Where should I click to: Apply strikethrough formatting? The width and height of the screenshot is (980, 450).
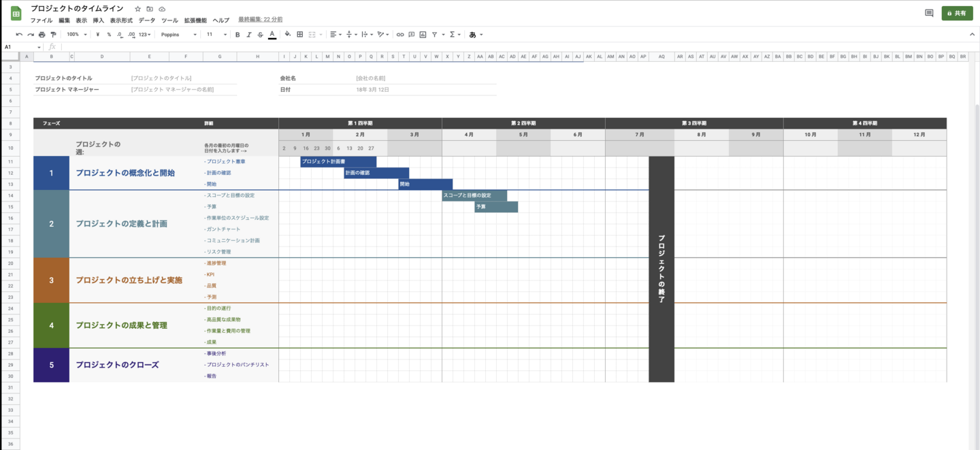coord(260,34)
